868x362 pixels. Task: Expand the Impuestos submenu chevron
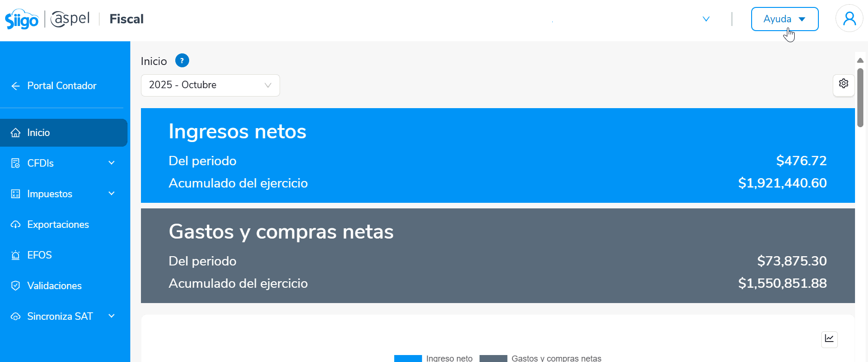(111, 194)
